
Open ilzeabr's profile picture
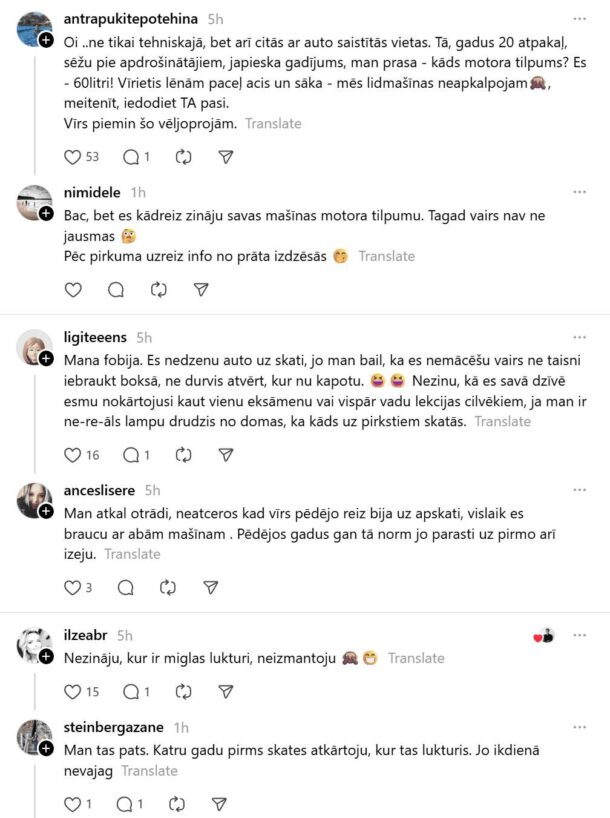click(34, 646)
